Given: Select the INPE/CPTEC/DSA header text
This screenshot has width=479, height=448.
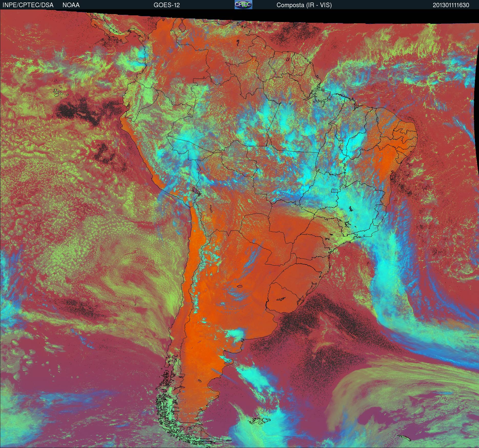Looking at the screenshot, I should 28,5.
